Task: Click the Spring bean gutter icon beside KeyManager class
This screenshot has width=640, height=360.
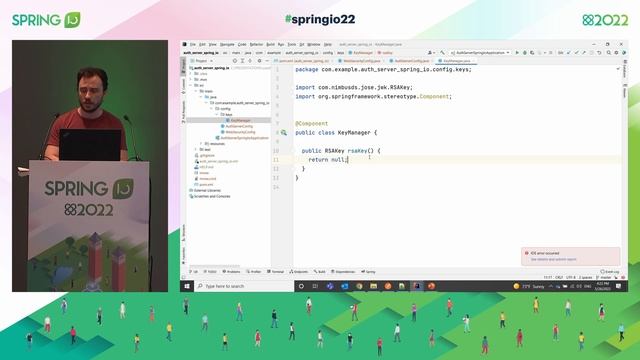Action: (x=284, y=133)
